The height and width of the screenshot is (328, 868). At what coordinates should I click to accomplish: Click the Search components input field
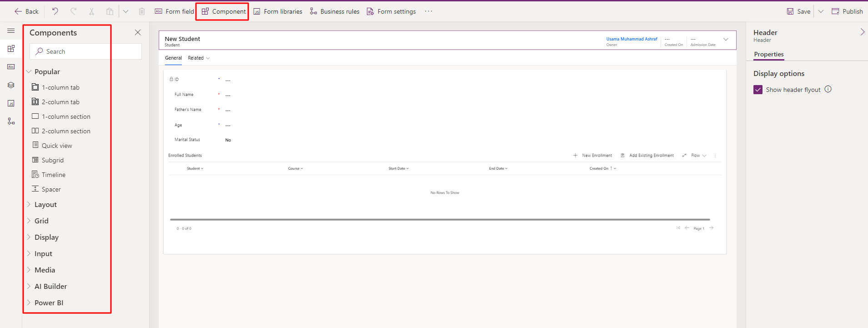point(86,51)
